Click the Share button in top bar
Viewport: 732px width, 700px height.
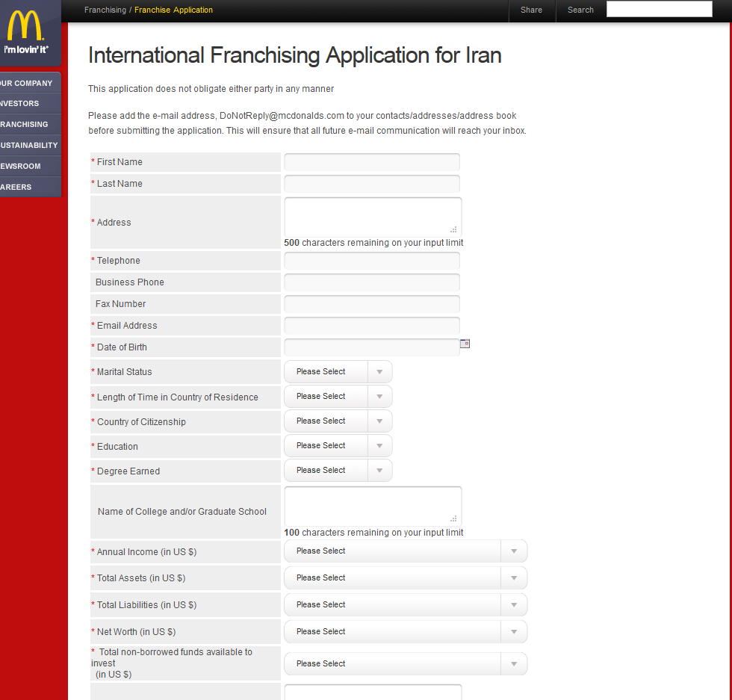pyautogui.click(x=531, y=10)
